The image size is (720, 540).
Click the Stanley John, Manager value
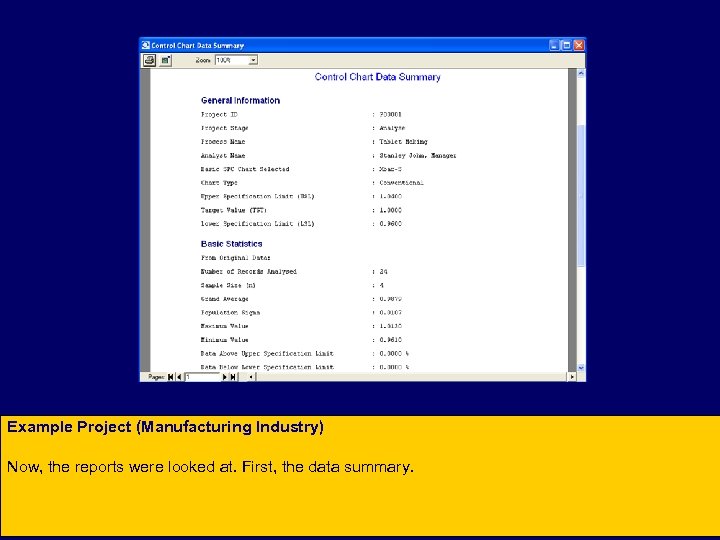[x=418, y=156]
